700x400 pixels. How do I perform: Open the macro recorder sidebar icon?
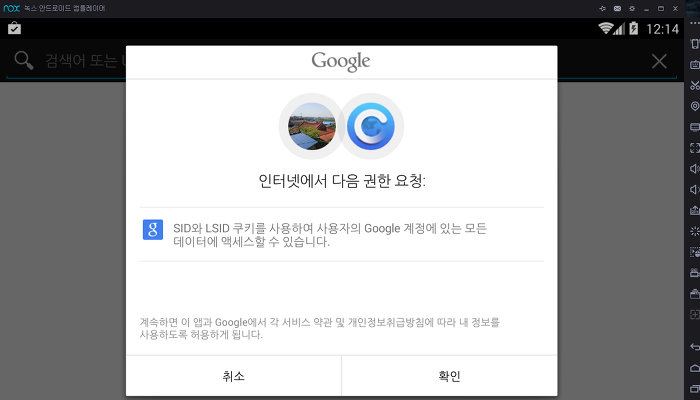tap(695, 252)
